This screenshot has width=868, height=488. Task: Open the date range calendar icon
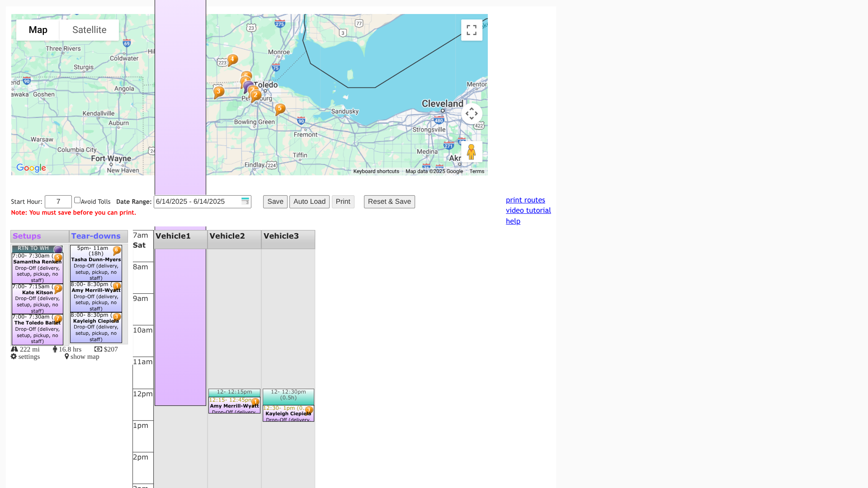(245, 201)
